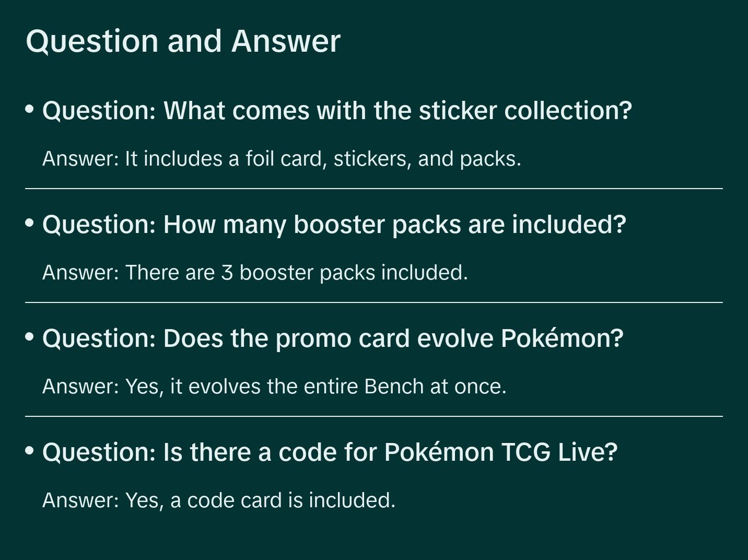Viewport: 748px width, 560px height.
Task: Click the bullet beside the booster packs question
Action: (30, 223)
